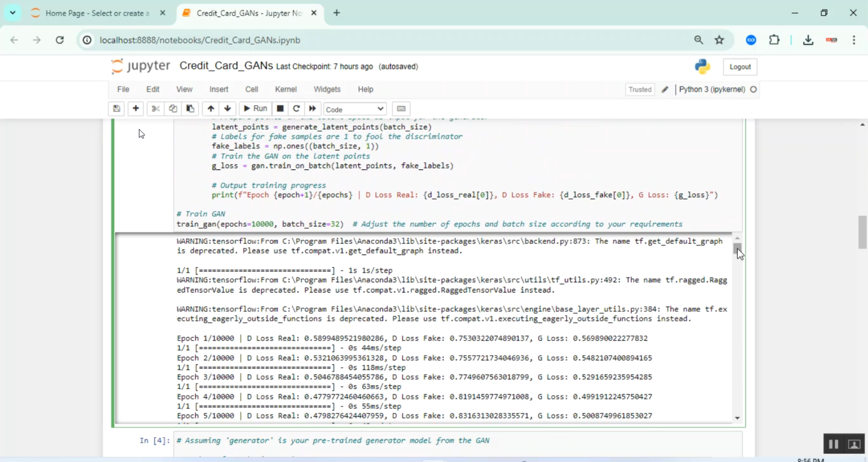Move selected cell up arrow

[211, 109]
